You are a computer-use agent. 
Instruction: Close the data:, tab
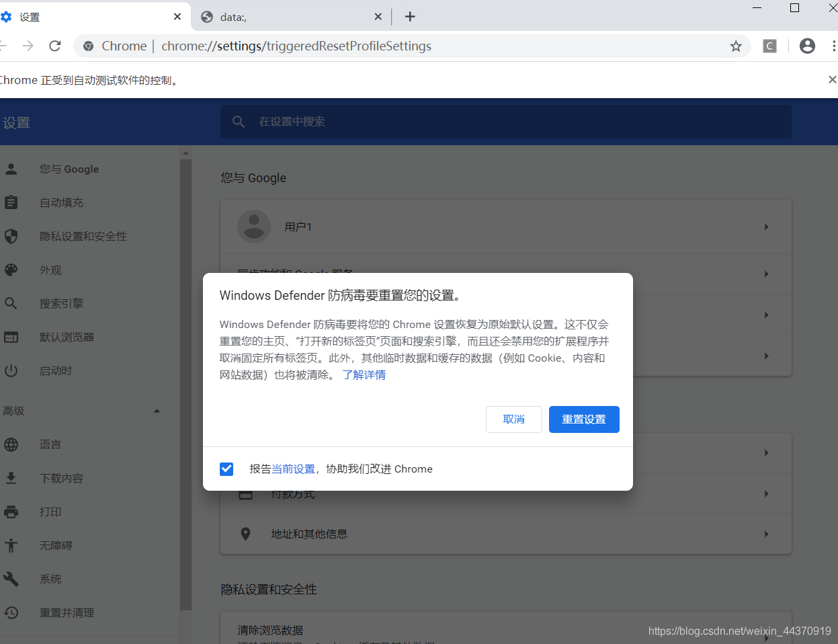[378, 17]
